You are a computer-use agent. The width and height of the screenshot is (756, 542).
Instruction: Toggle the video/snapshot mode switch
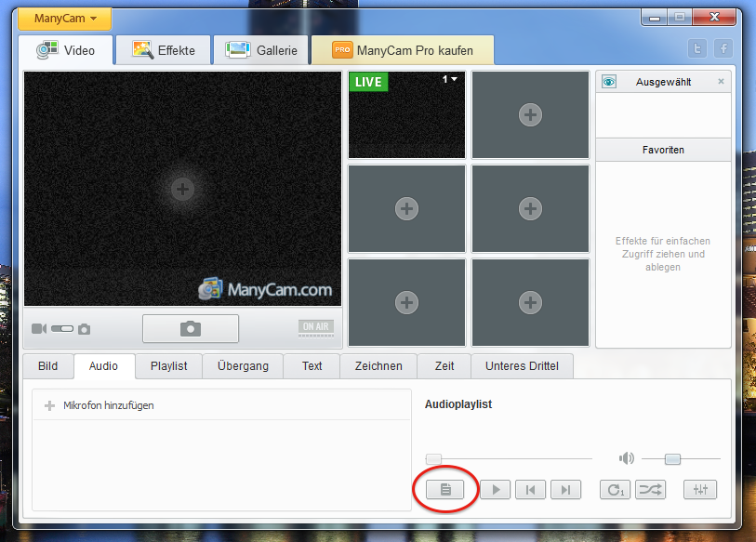click(x=62, y=329)
